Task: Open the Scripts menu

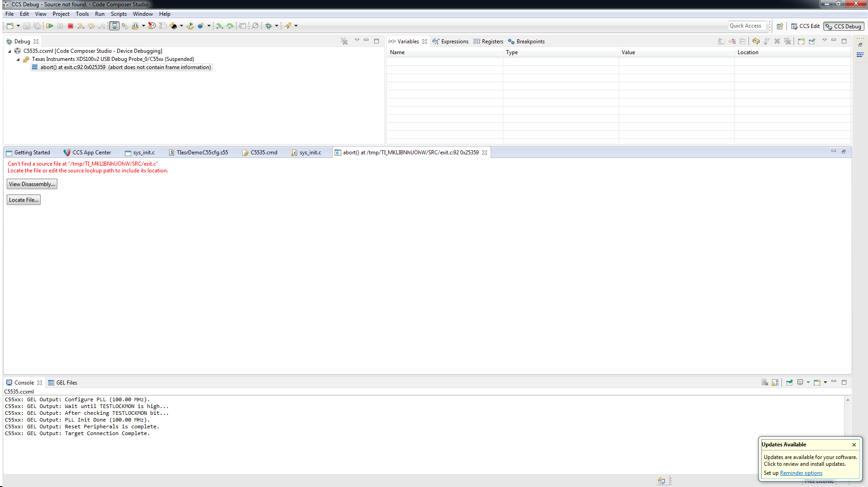Action: (x=119, y=14)
